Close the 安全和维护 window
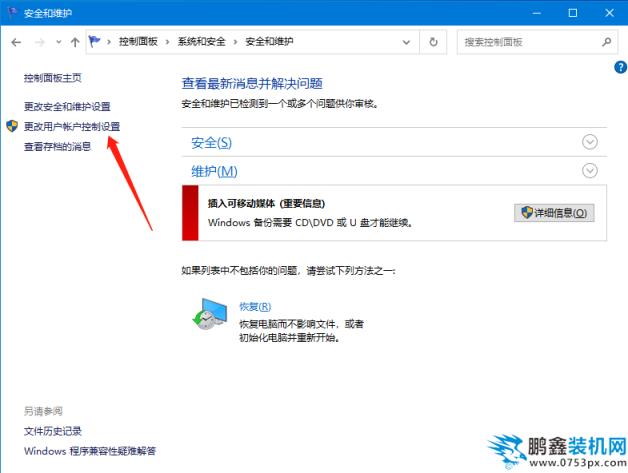Image resolution: width=628 pixels, height=473 pixels. pos(609,13)
